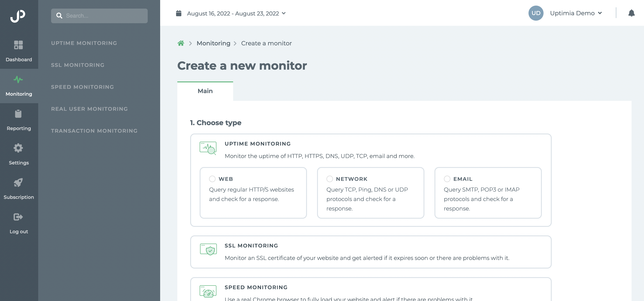Click the Uptimia Demo account name
Screen dimensions: 644x301
[x=572, y=13]
